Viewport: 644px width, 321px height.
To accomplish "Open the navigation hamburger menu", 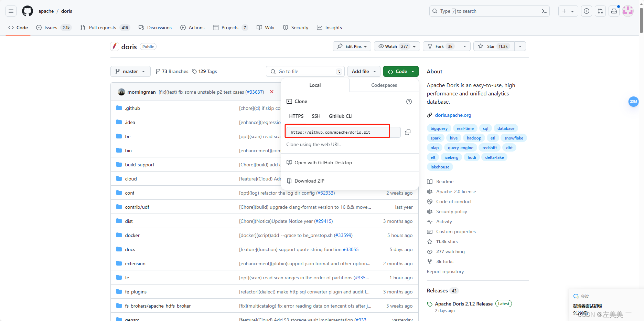I will coord(11,11).
